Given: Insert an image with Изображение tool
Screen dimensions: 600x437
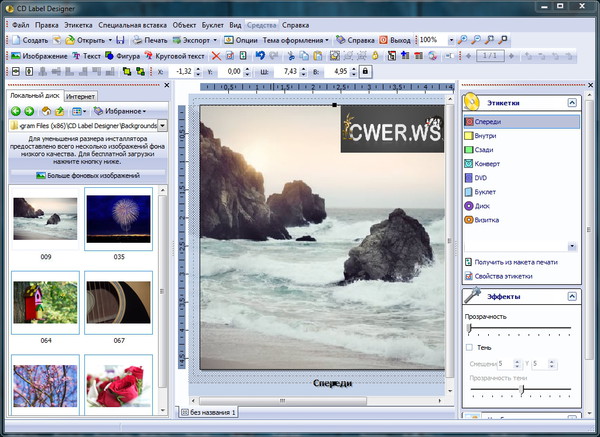Looking at the screenshot, I should 40,56.
